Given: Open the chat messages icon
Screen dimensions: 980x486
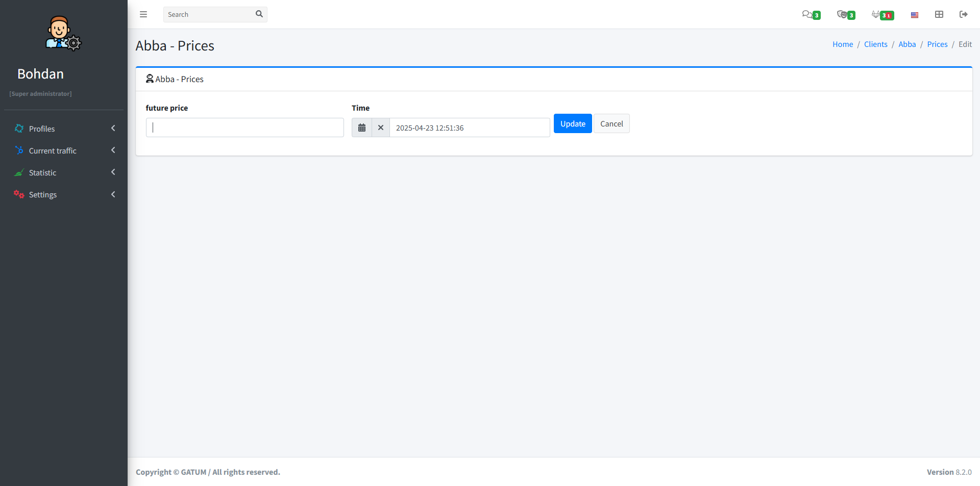Looking at the screenshot, I should point(807,14).
